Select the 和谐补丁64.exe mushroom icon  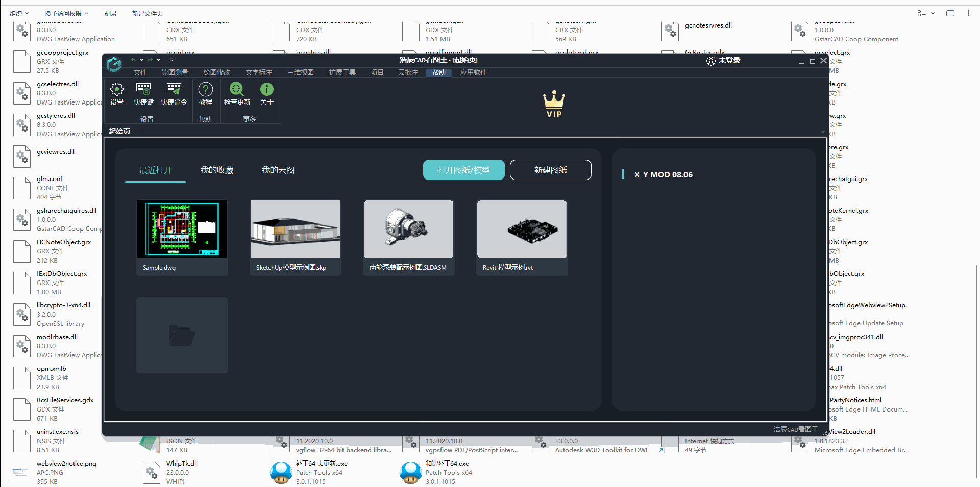pos(411,473)
